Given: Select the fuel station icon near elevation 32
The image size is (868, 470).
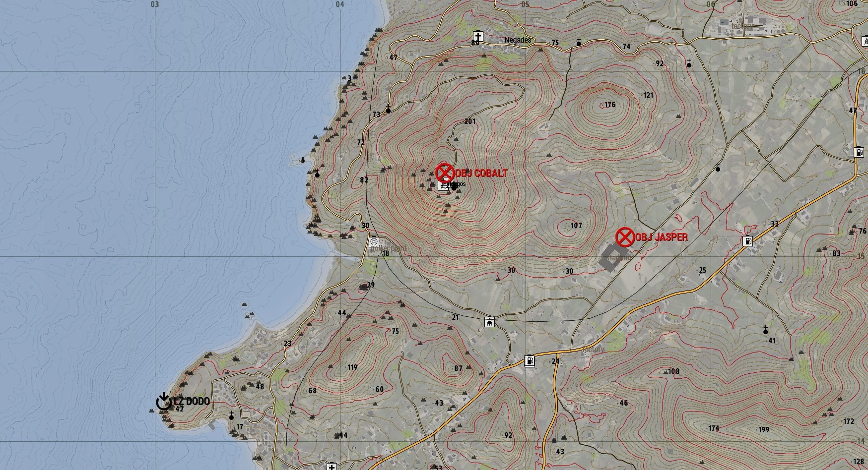Looking at the screenshot, I should [747, 241].
